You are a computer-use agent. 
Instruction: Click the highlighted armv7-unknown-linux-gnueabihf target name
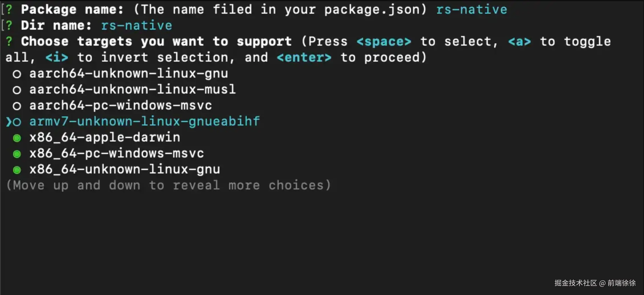144,122
